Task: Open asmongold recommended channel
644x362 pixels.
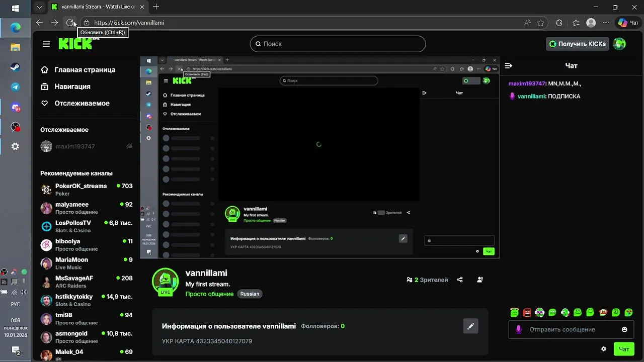Action: 87,337
